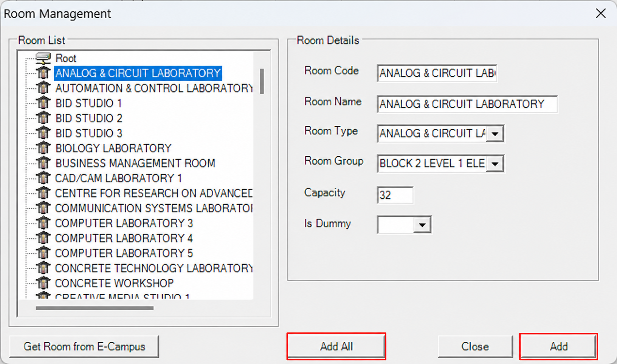617x364 pixels.
Task: Click into the Capacity field
Action: pyautogui.click(x=395, y=195)
